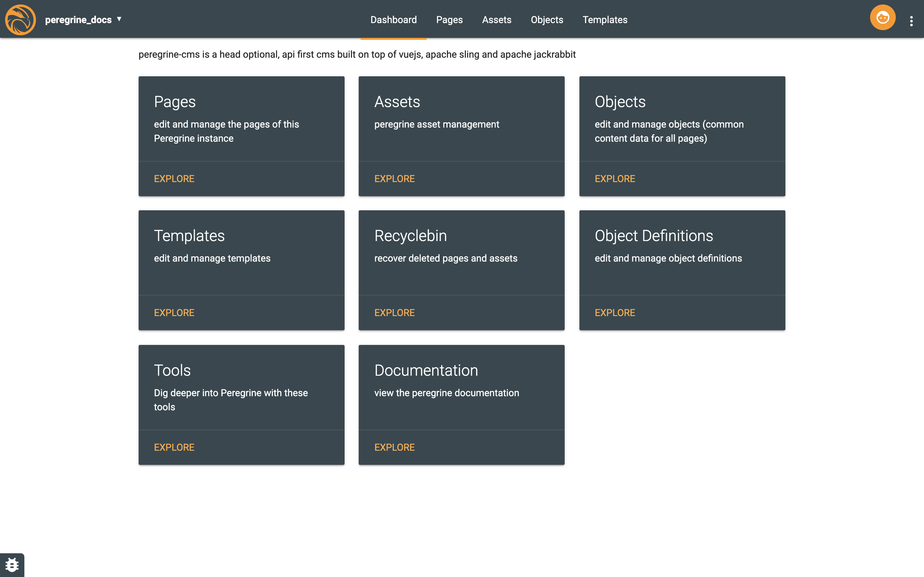Explore the Objects card
The image size is (924, 577).
pos(615,179)
